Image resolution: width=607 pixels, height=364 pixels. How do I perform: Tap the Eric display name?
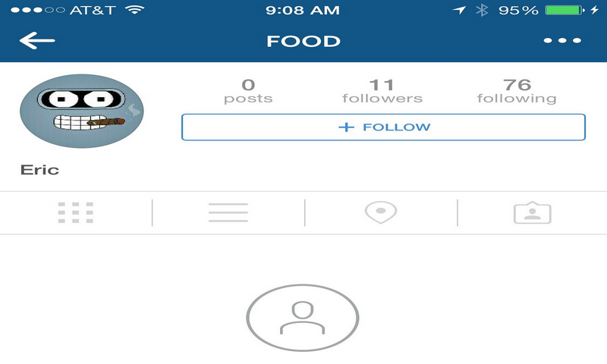point(39,170)
